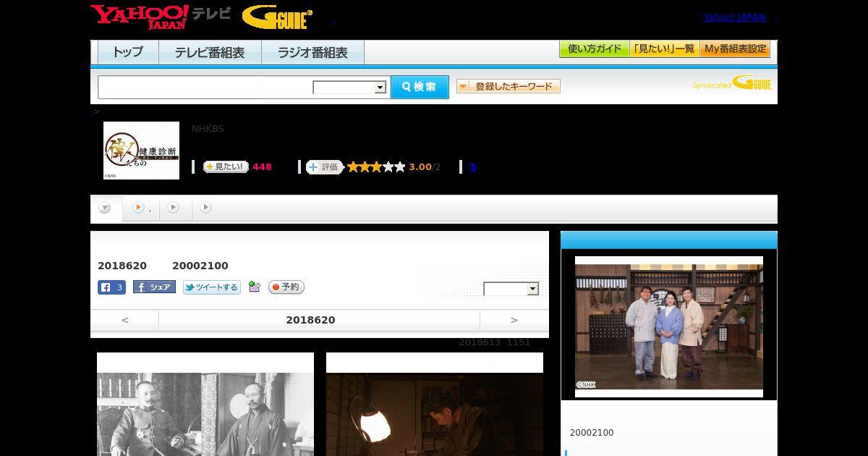Viewport: 868px width, 456px height.
Task: Open the 使い方ガイド button
Action: [x=594, y=49]
